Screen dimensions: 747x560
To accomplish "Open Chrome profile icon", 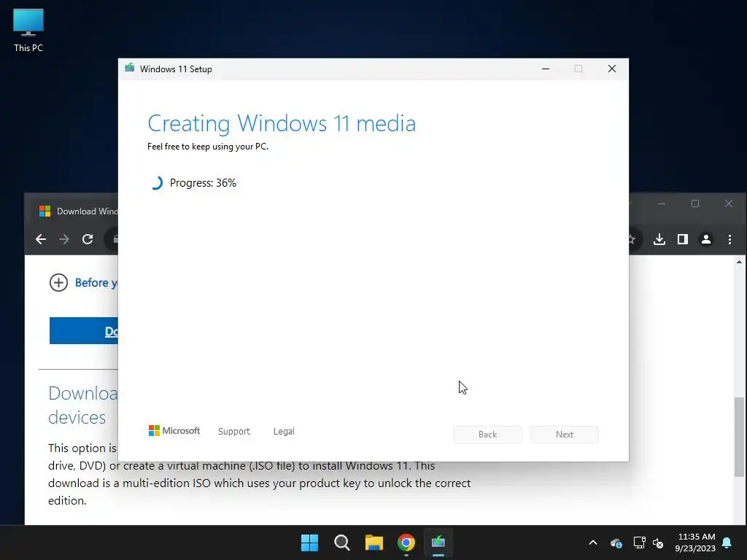I will [x=706, y=239].
